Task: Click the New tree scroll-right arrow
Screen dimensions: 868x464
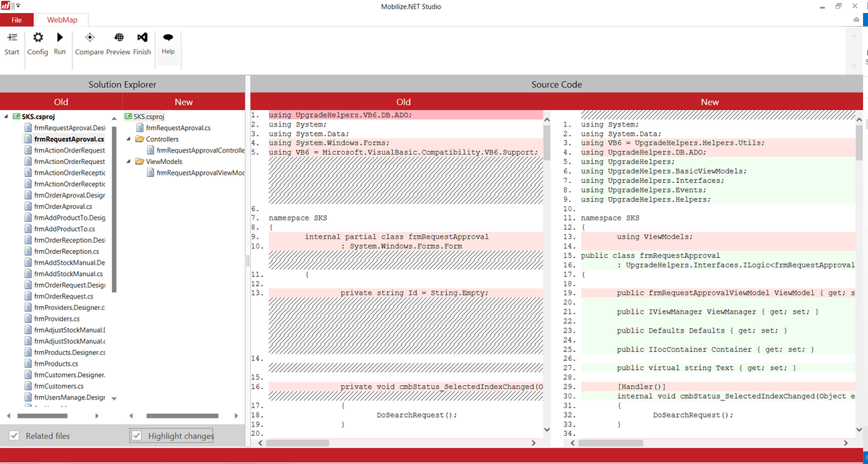Action: click(238, 416)
